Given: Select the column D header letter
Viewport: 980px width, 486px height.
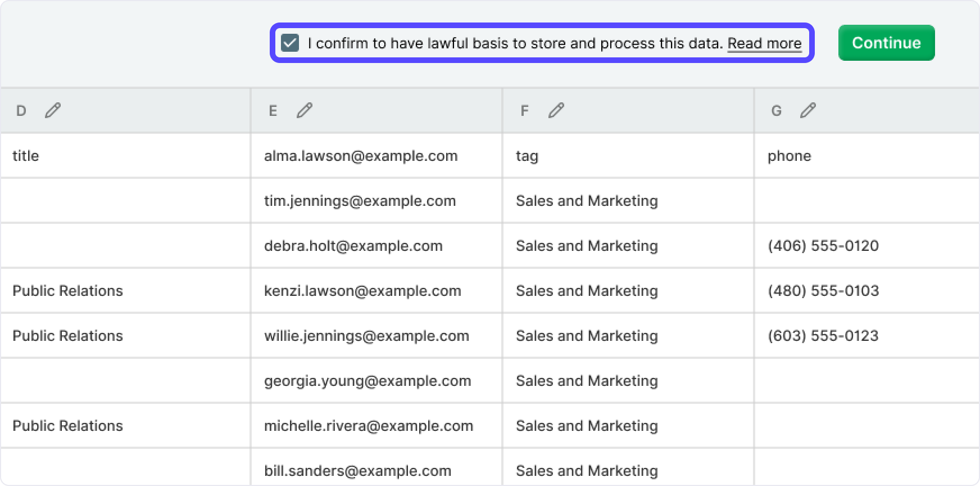Looking at the screenshot, I should coord(21,111).
